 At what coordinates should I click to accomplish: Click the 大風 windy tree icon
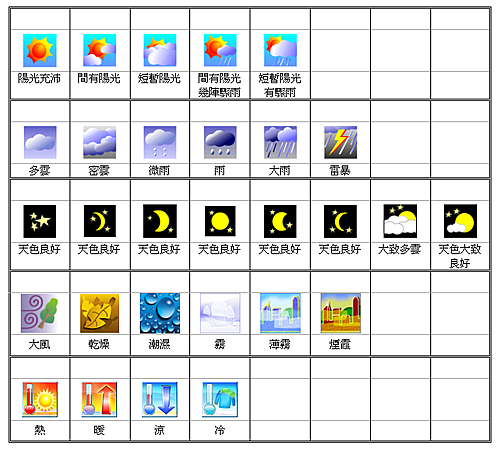40,313
